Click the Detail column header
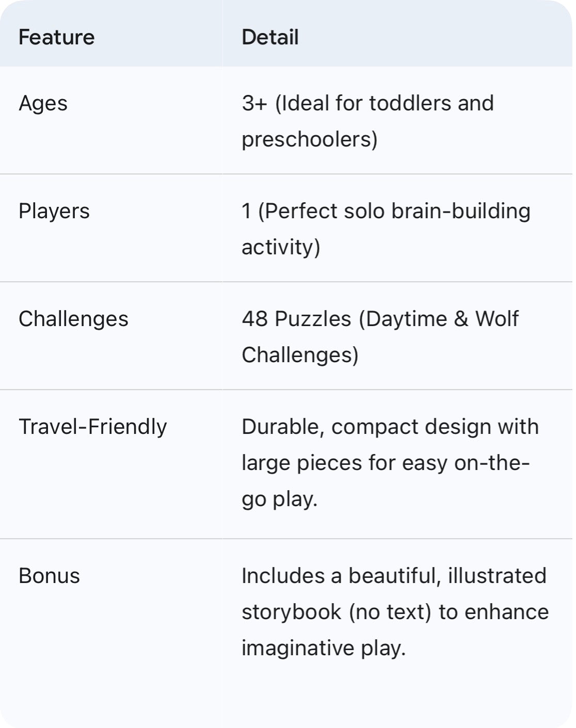Screen dimensions: 576x728 pos(270,37)
